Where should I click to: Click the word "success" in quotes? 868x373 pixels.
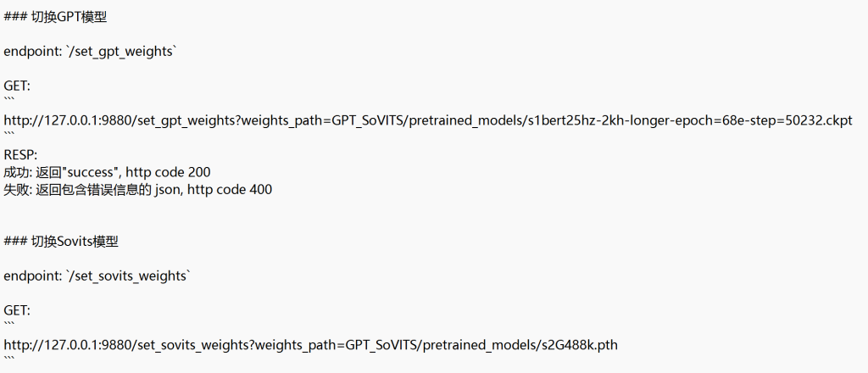[90, 172]
